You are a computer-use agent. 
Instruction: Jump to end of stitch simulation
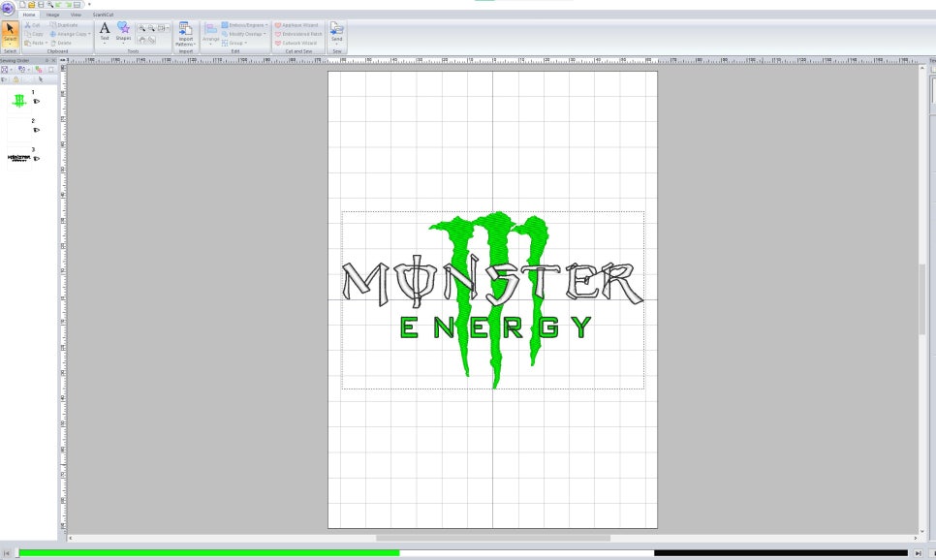point(919,553)
